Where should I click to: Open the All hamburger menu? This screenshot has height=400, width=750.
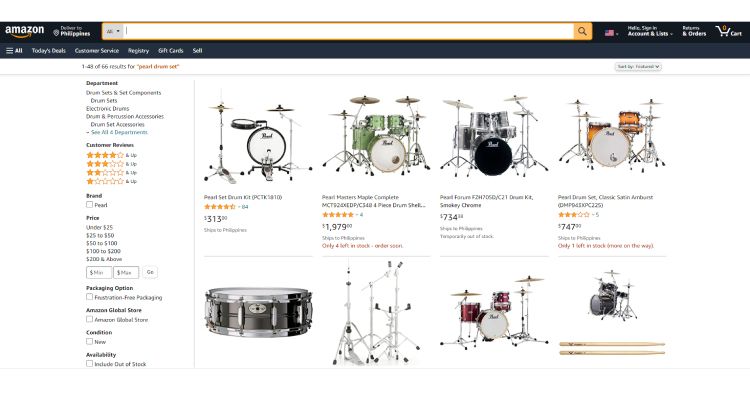pyautogui.click(x=14, y=50)
